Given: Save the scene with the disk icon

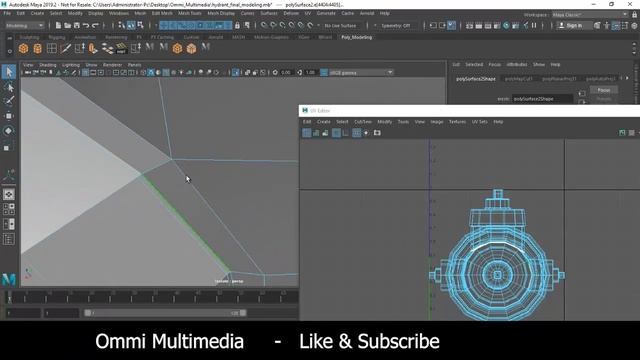Looking at the screenshot, I should pyautogui.click(x=76, y=25).
